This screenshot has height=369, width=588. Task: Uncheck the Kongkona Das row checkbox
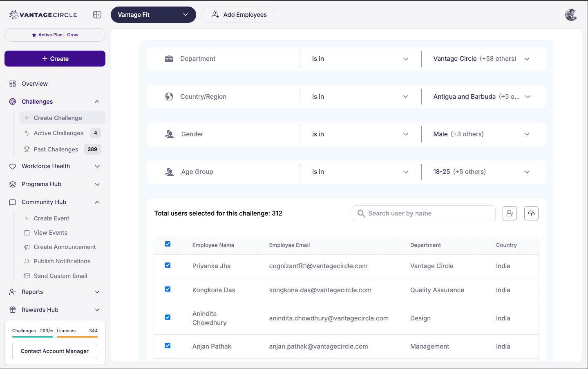click(x=168, y=289)
